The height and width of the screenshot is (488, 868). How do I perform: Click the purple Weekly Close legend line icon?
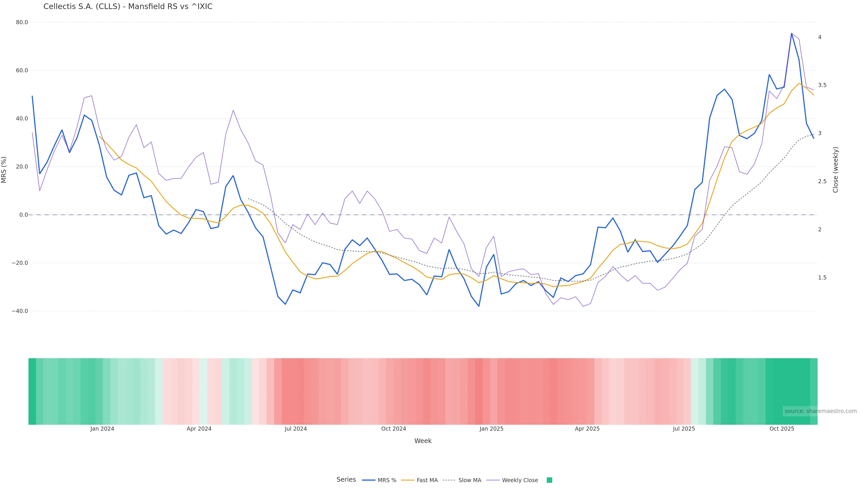pyautogui.click(x=493, y=480)
